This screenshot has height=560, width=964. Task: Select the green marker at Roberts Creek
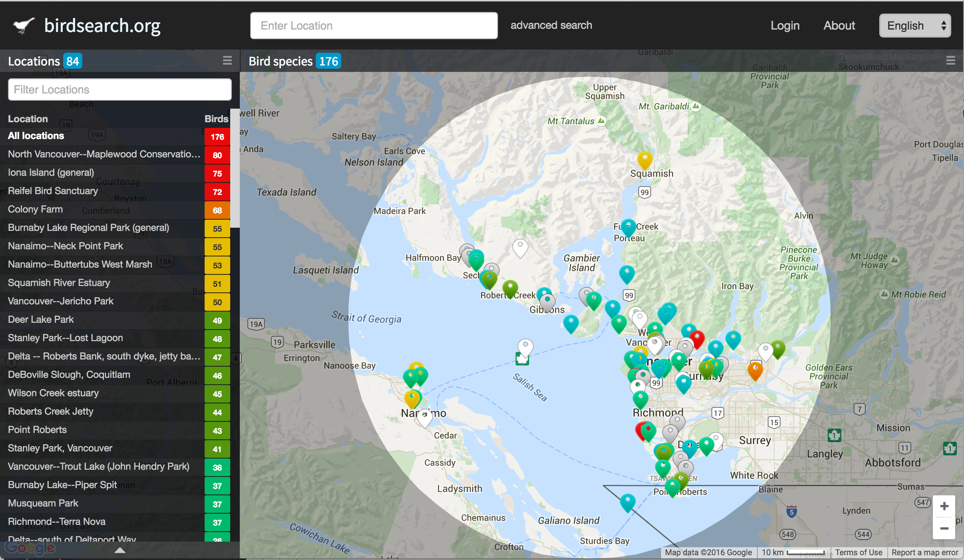(510, 289)
